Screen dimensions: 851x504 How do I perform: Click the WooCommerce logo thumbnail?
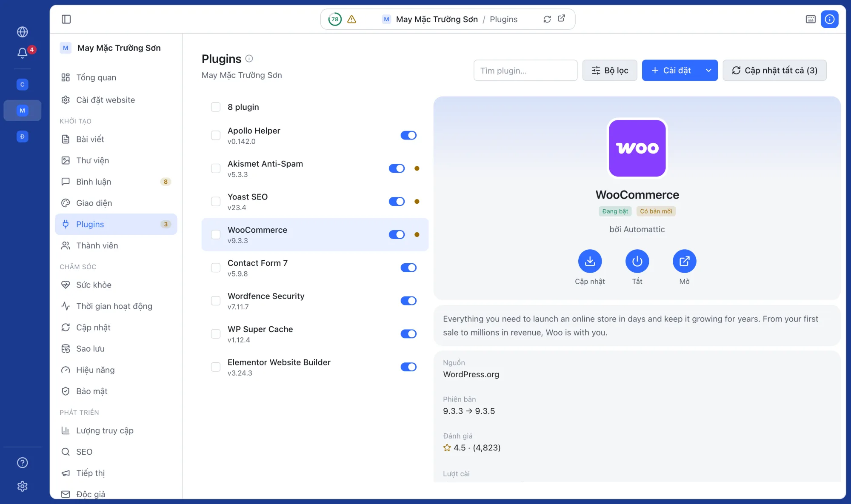[637, 148]
